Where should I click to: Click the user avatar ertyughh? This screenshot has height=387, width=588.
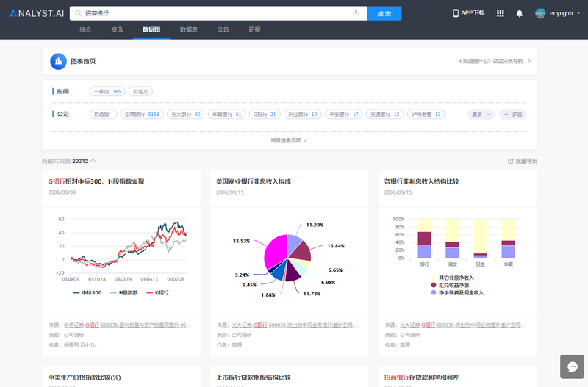[540, 13]
